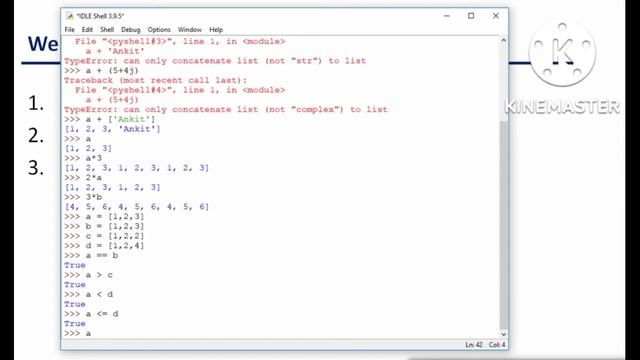Click the line '>>> a <= d'
Viewport: 640px width, 360px height.
(x=91, y=314)
